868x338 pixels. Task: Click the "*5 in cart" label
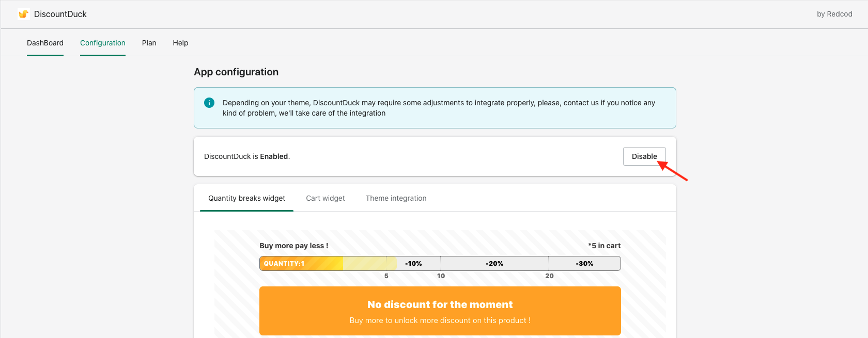(604, 246)
